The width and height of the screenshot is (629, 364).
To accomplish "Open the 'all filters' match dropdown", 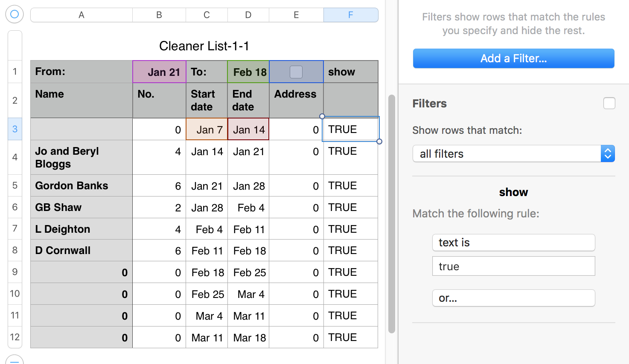I will click(513, 154).
